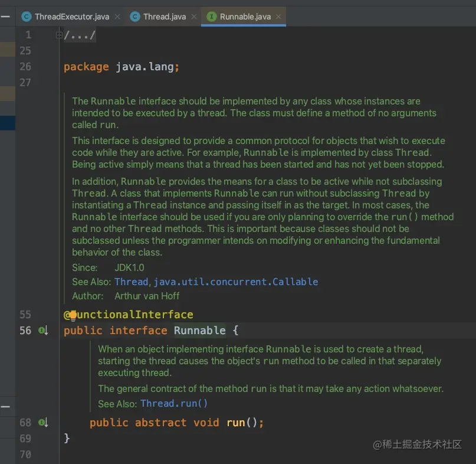Click the implementations gutter icon on line 56
Viewport: 476px width, 464px height.
coord(43,331)
